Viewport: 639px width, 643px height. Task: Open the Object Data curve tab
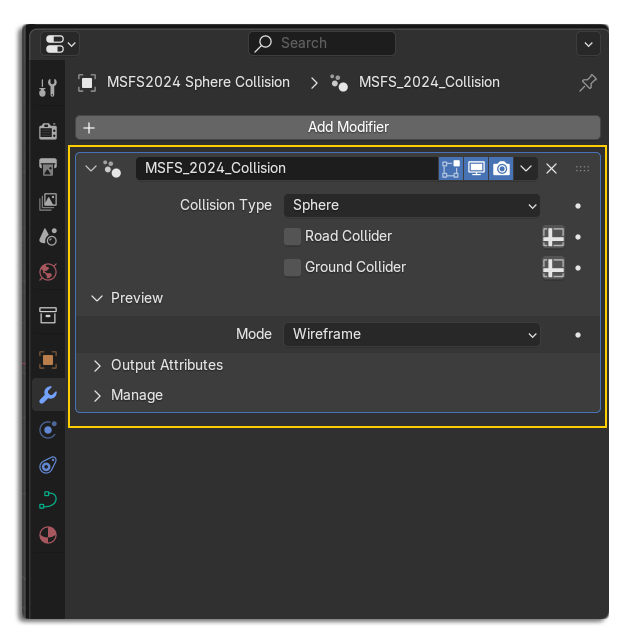coord(48,500)
